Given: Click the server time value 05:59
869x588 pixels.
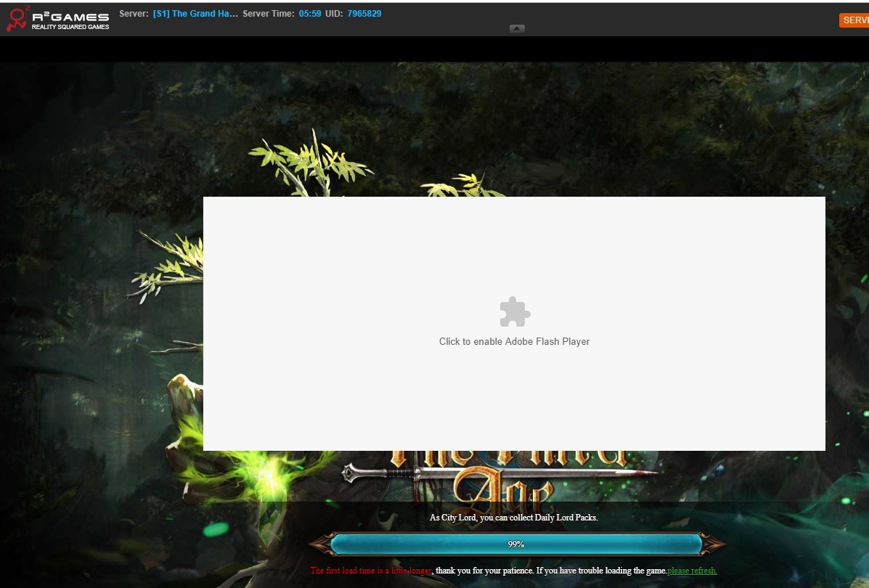Looking at the screenshot, I should tap(310, 14).
